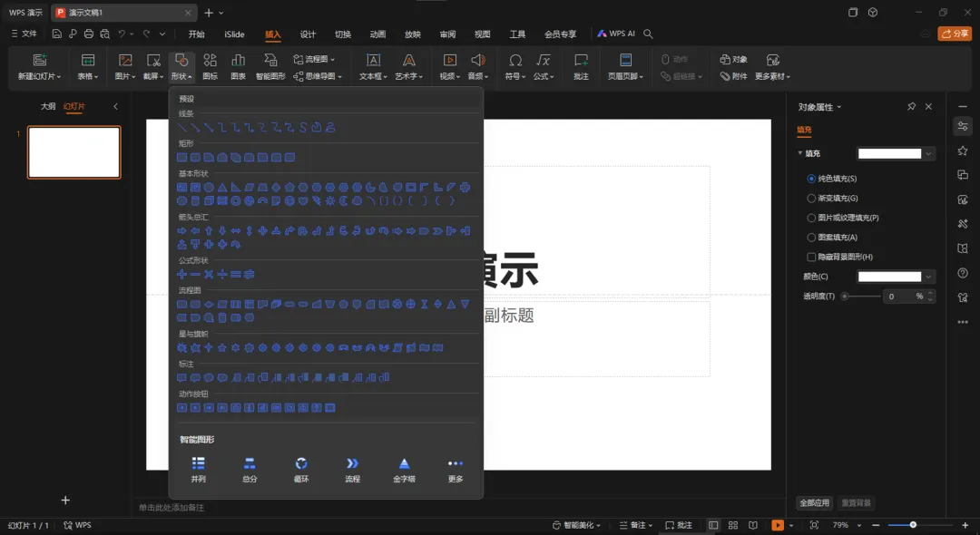The height and width of the screenshot is (535, 980).
Task: Select 渐变填充(G) gradient fill option
Action: (x=811, y=198)
